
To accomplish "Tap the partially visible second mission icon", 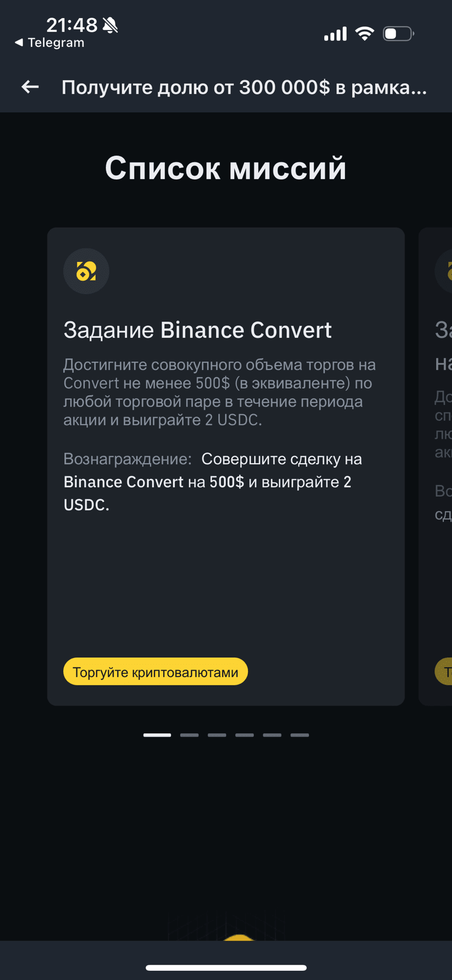I will pos(443,271).
